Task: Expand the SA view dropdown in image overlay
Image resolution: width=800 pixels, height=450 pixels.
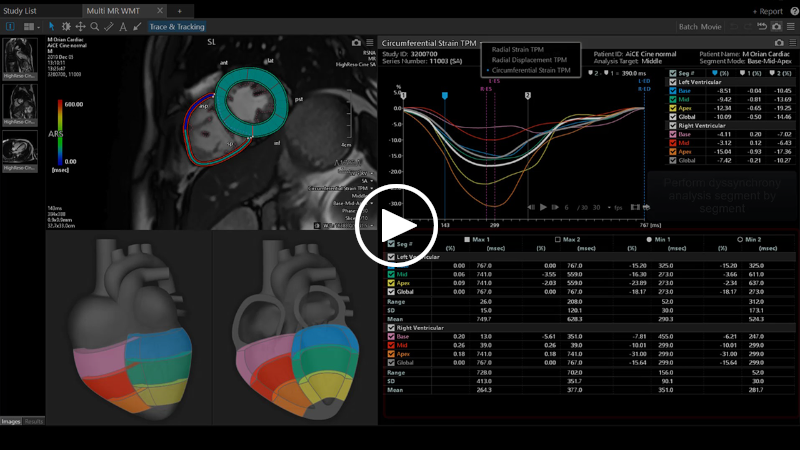Action: [x=371, y=181]
